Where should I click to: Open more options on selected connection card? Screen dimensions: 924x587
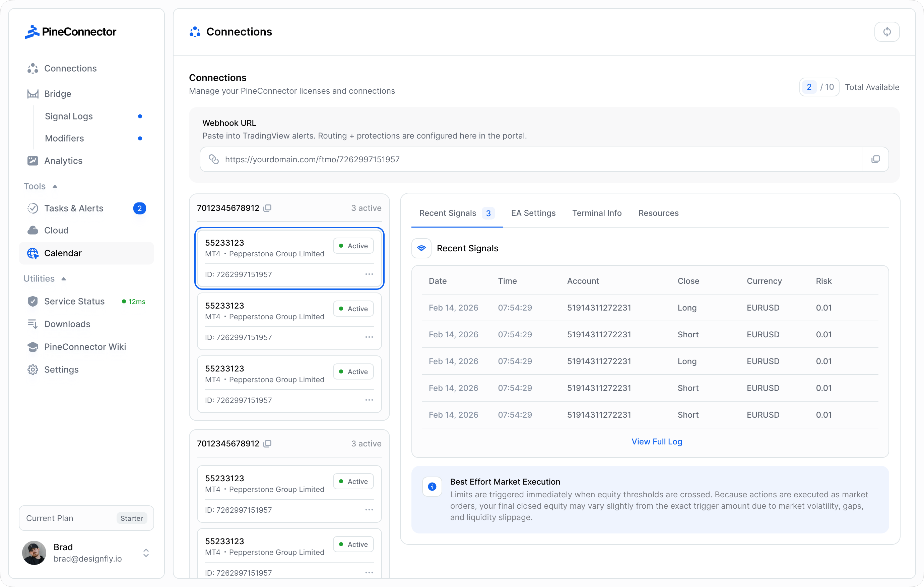[369, 274]
